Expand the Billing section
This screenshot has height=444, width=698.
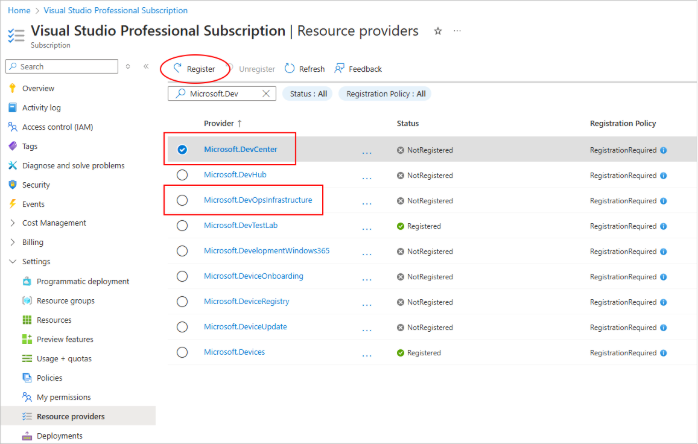(12, 242)
